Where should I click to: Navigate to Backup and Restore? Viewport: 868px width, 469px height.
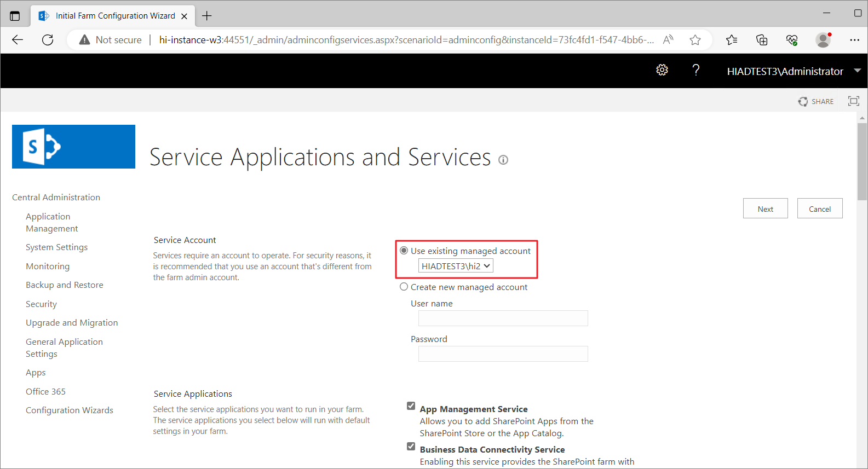(x=65, y=285)
